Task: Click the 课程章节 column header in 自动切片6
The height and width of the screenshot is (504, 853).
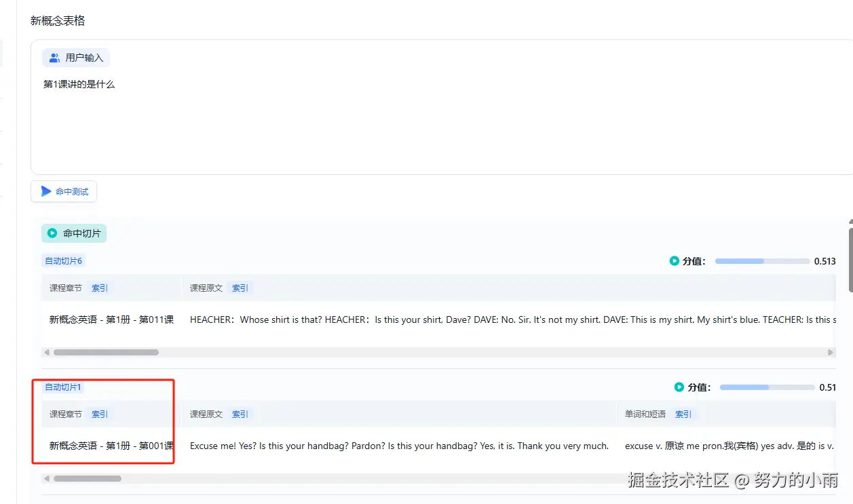Action: [66, 288]
